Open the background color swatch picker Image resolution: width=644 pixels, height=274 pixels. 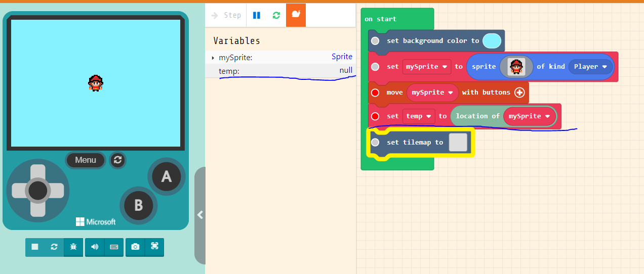point(492,41)
